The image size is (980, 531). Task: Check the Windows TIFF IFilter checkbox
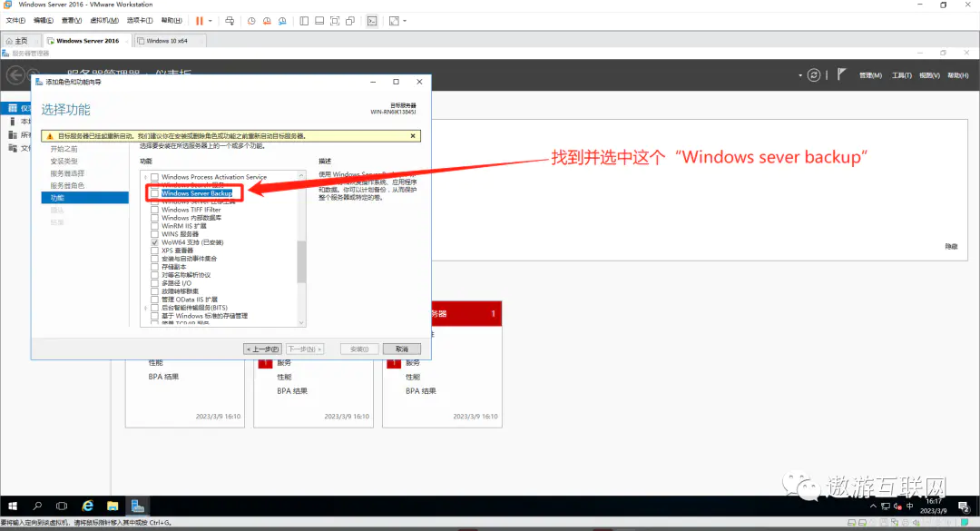[x=154, y=210]
